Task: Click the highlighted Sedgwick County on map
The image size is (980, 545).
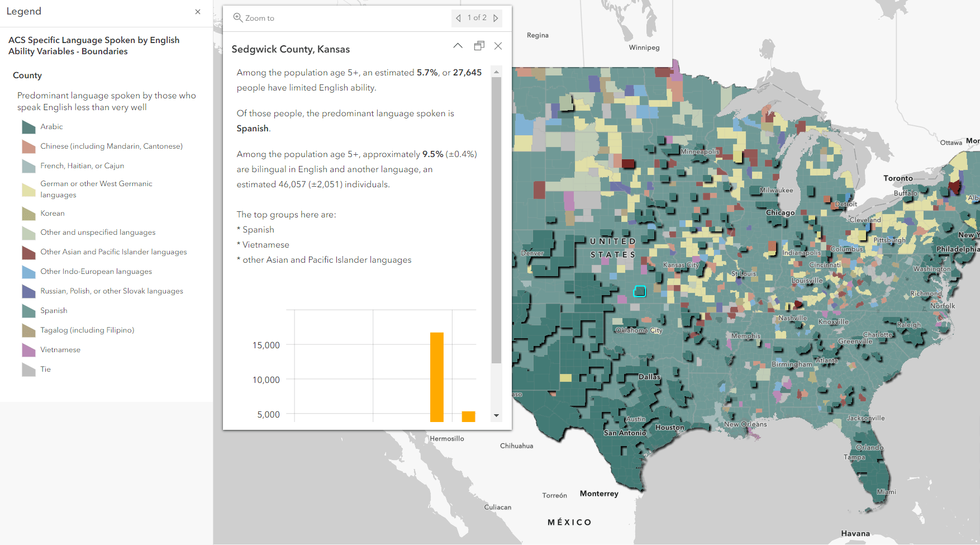Action: pos(639,291)
